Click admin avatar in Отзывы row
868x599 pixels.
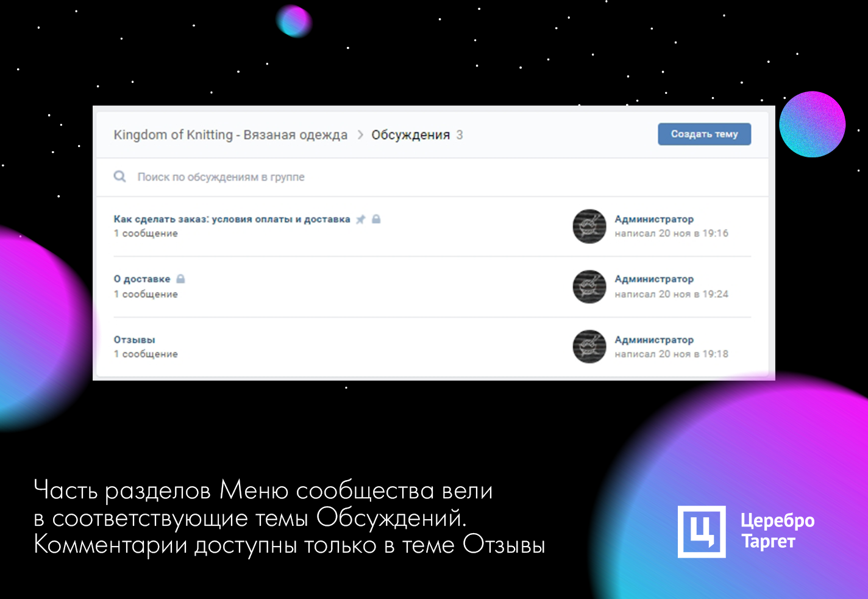point(589,346)
